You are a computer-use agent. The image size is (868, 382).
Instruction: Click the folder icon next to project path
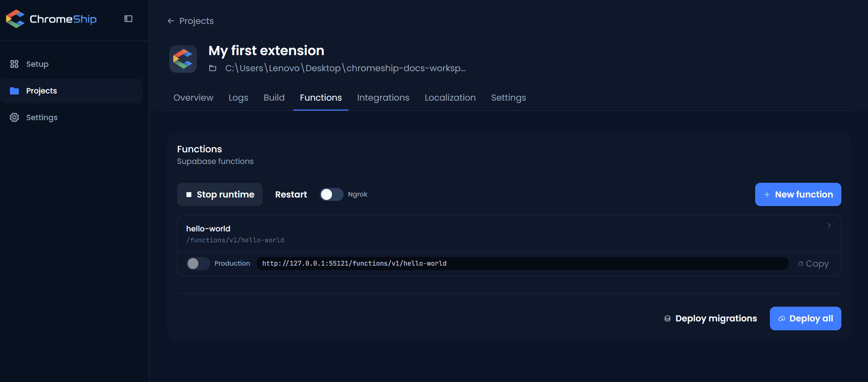pos(213,68)
